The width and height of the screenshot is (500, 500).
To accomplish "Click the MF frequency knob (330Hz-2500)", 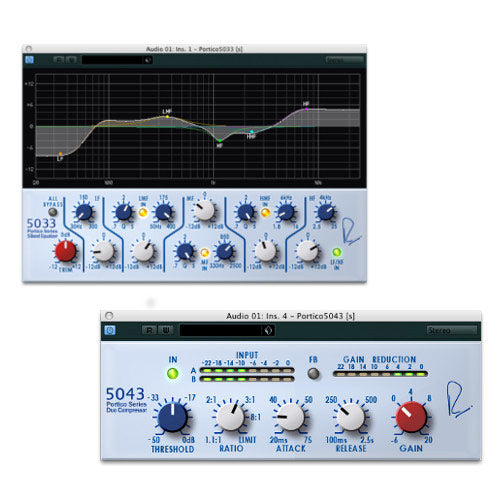I will [x=225, y=252].
